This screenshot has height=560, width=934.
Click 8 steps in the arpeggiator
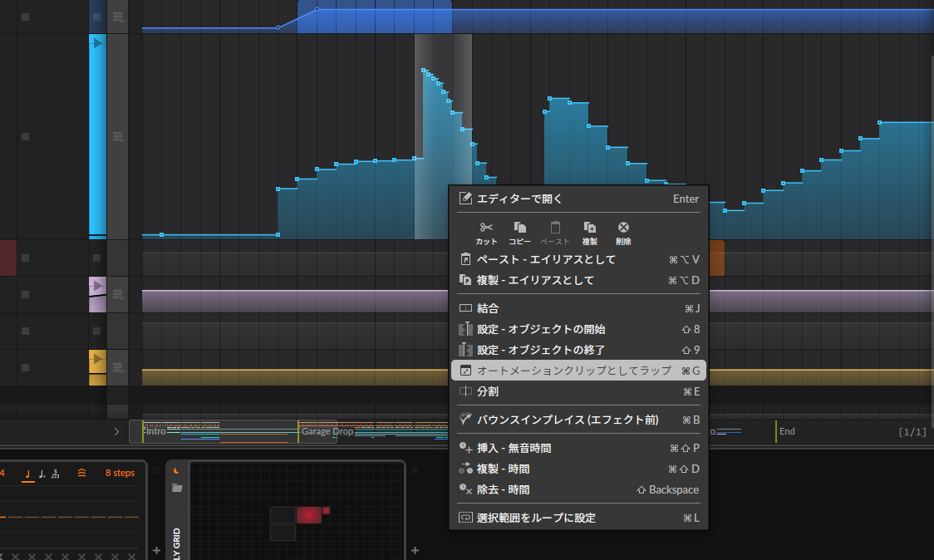120,474
